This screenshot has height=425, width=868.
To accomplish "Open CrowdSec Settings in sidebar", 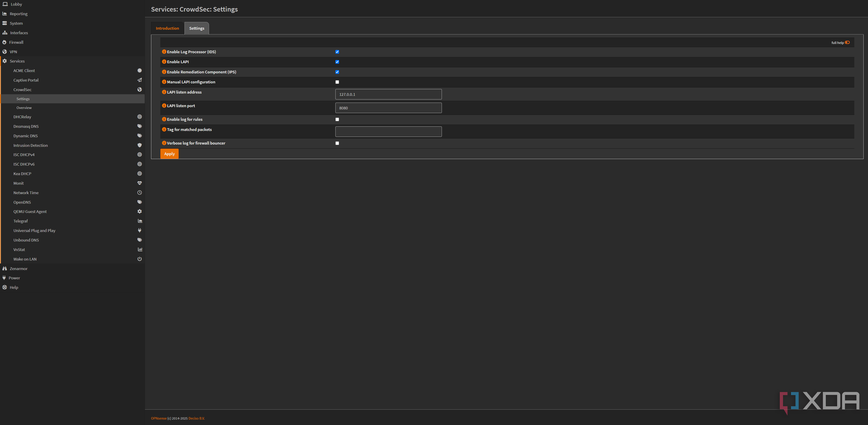I will tap(72, 99).
